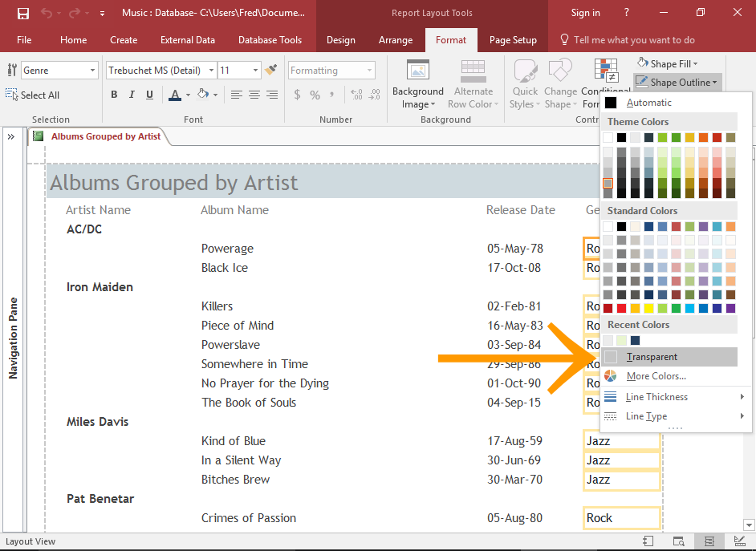
Task: Toggle bold formatting
Action: (x=113, y=94)
